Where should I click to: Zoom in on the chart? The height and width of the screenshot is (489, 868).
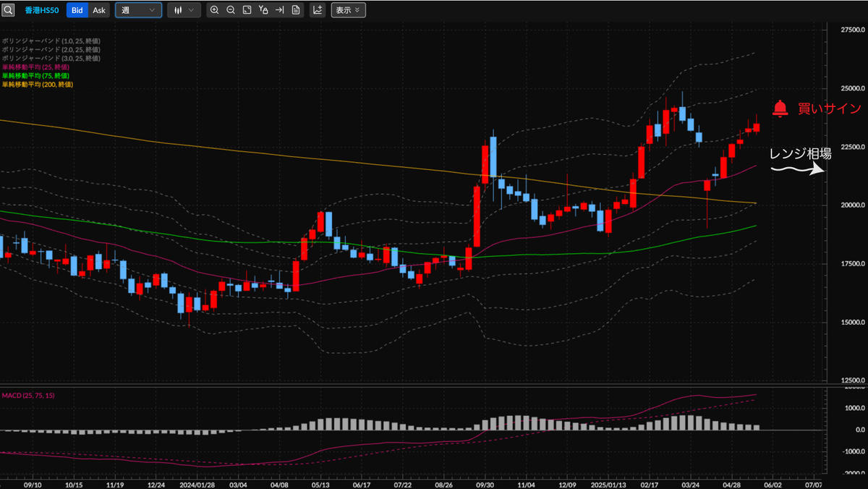tap(214, 10)
